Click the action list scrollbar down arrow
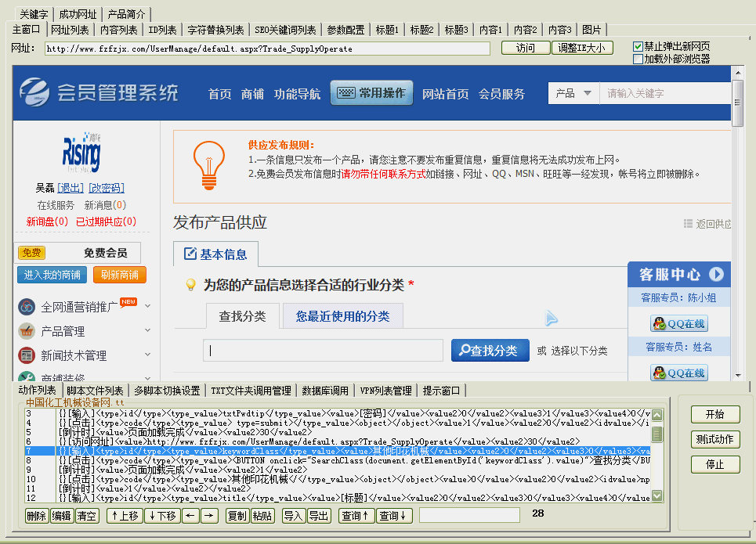The width and height of the screenshot is (756, 544). click(657, 495)
